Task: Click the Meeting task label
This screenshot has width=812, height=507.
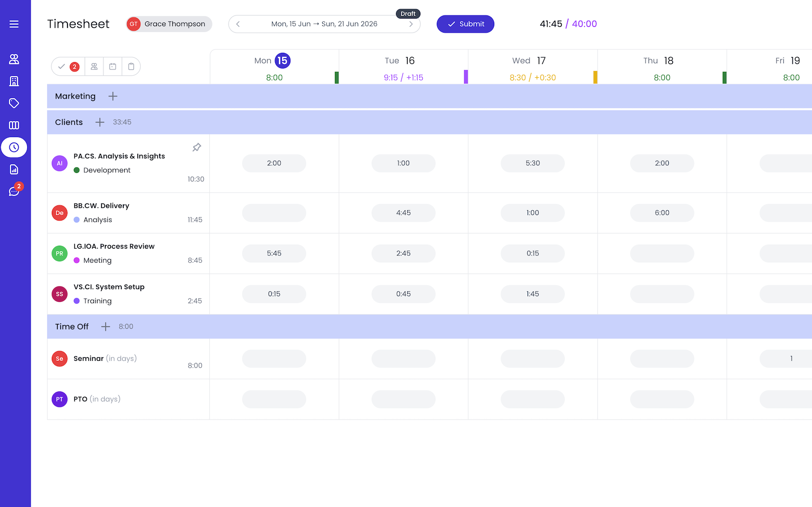Action: coord(98,261)
